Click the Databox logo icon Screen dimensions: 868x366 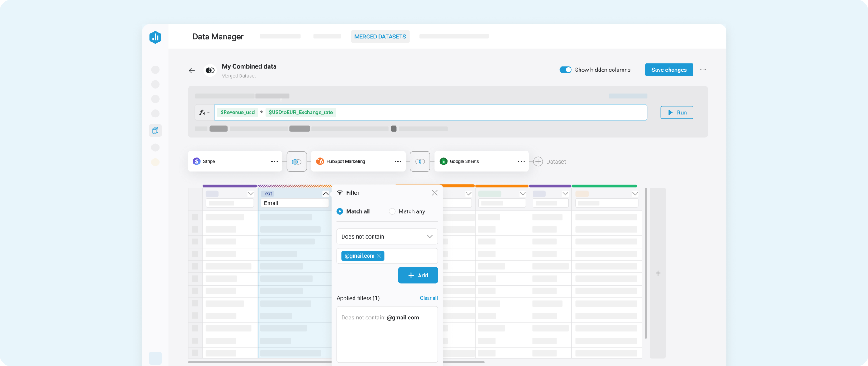pos(155,37)
